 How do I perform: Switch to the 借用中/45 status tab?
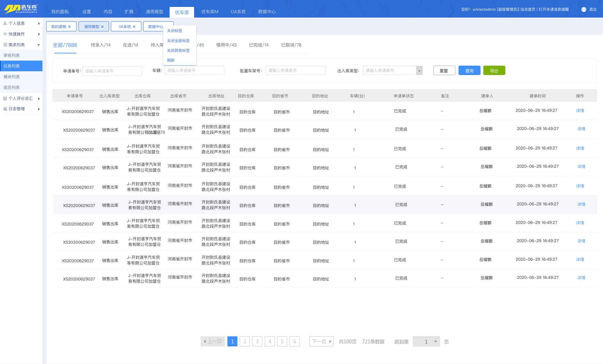226,45
